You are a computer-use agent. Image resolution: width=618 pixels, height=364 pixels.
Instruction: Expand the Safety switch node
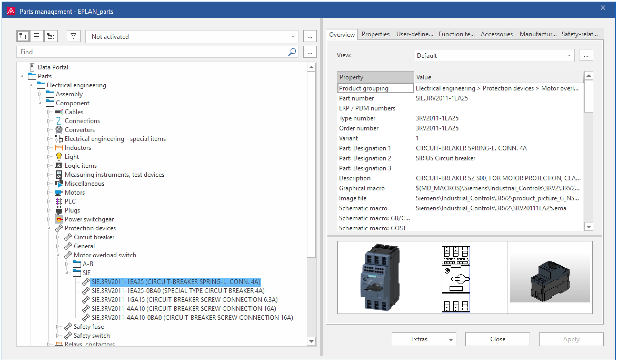pyautogui.click(x=58, y=336)
